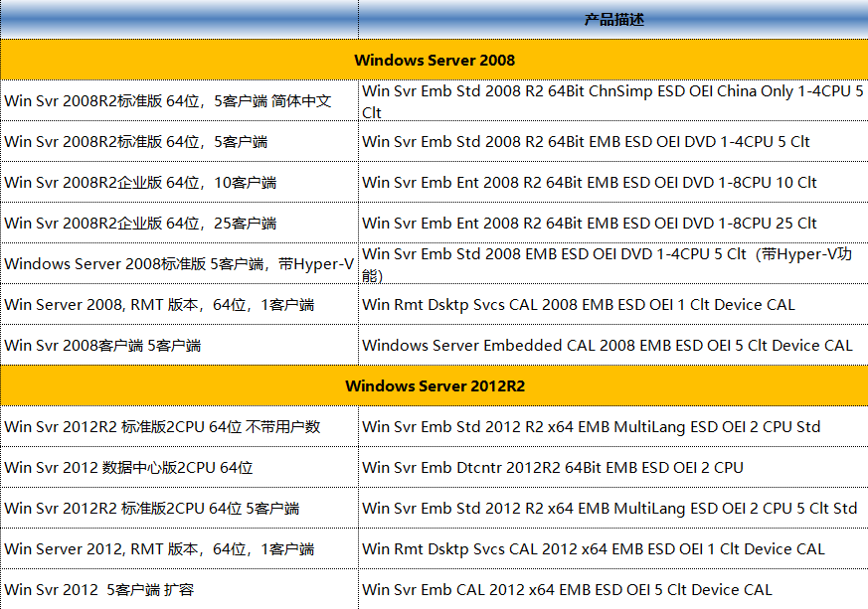This screenshot has width=868, height=609.
Task: Click cell Win Server 2008, RMT 版本，64位，1客户端
Action: click(179, 304)
